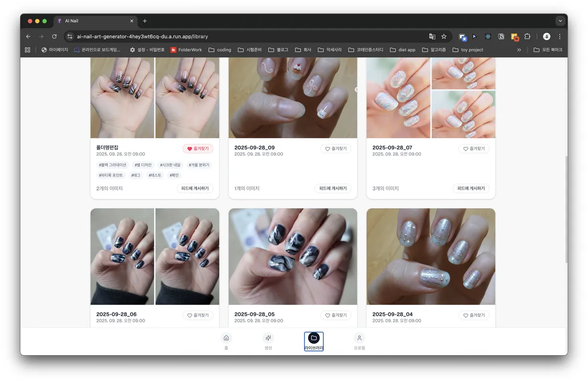
Task: Open the coding bookmark folder
Action: tap(220, 49)
